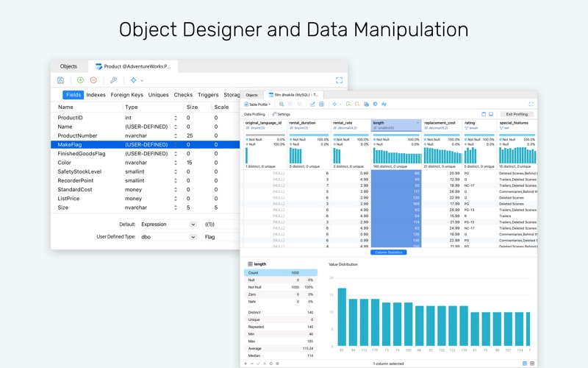Delete field using the red minus icon
The width and height of the screenshot is (588, 368).
[93, 80]
